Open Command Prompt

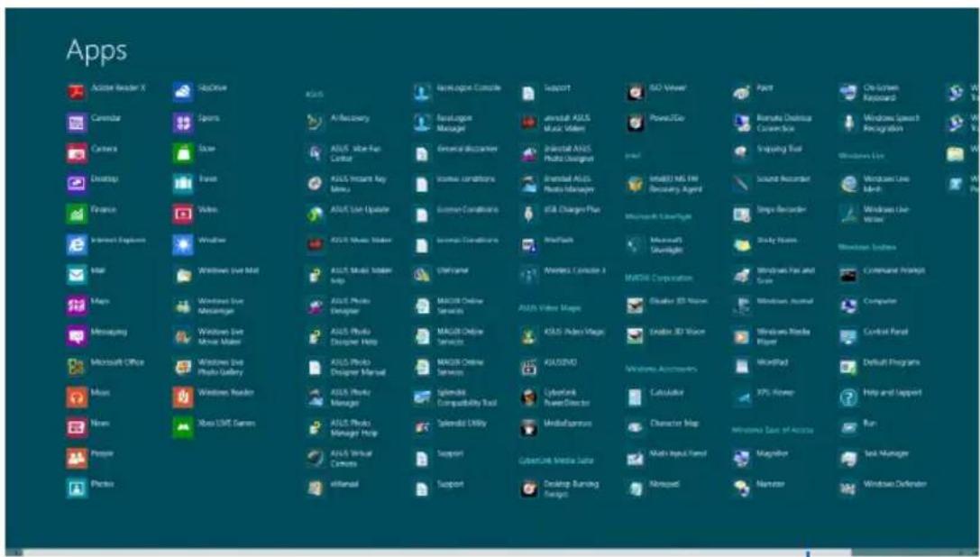coord(883,274)
